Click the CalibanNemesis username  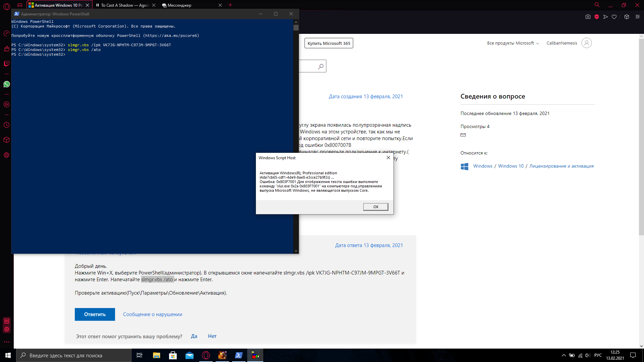tap(562, 43)
